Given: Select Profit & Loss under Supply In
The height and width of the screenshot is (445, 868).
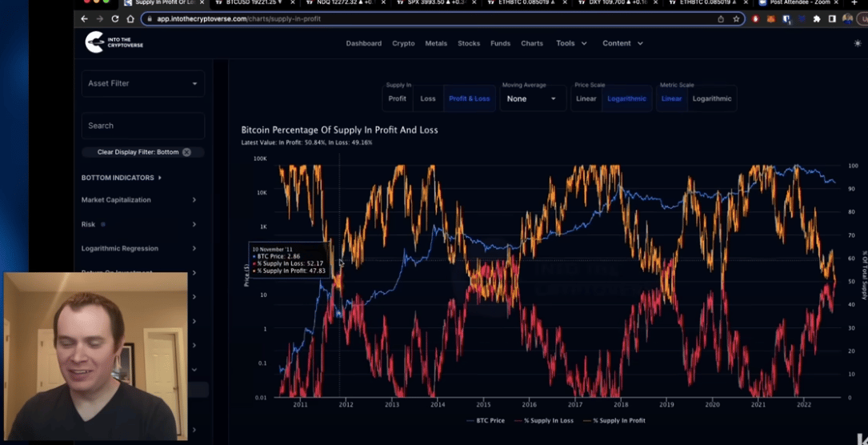Looking at the screenshot, I should tap(469, 98).
